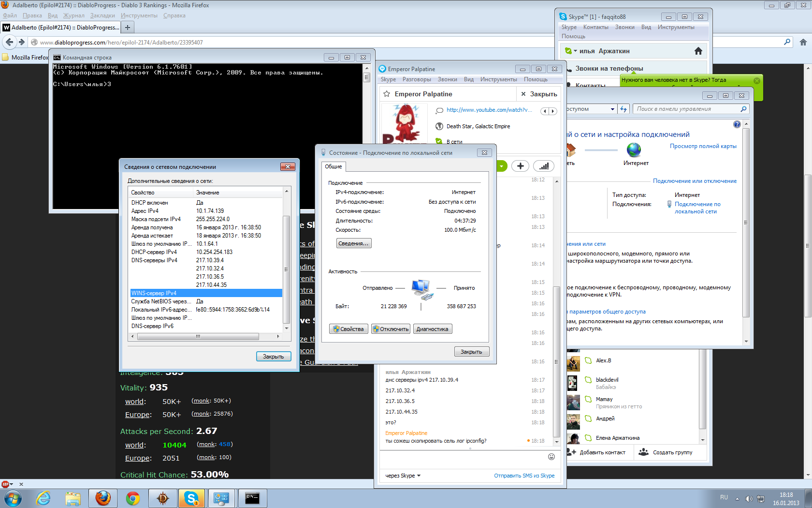Click 'Отправить SMS из Skype' link

tap(524, 476)
